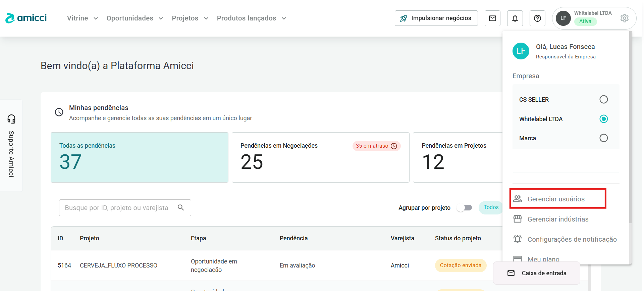Open the Caixa de entrada button
The width and height of the screenshot is (644, 291).
(x=537, y=273)
